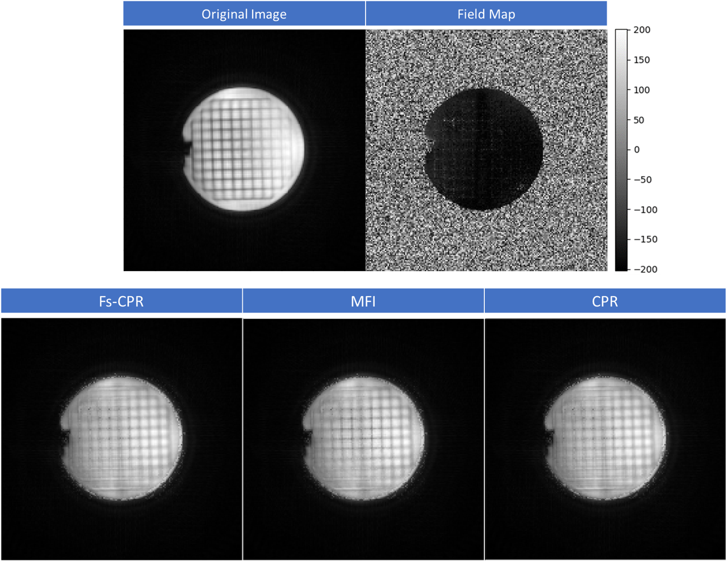Click the 50 tick label on colorbar
The width and height of the screenshot is (728, 562).
[639, 120]
